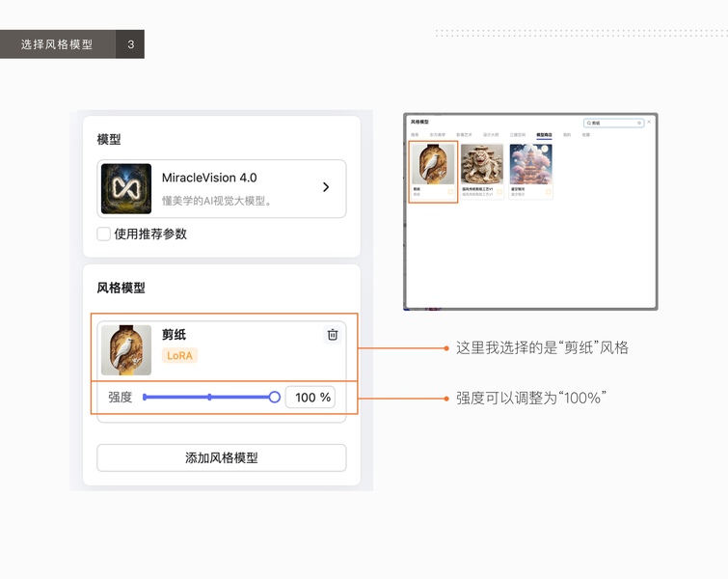Click the 添加风格模型 button
Image resolution: width=728 pixels, height=579 pixels.
(222, 457)
